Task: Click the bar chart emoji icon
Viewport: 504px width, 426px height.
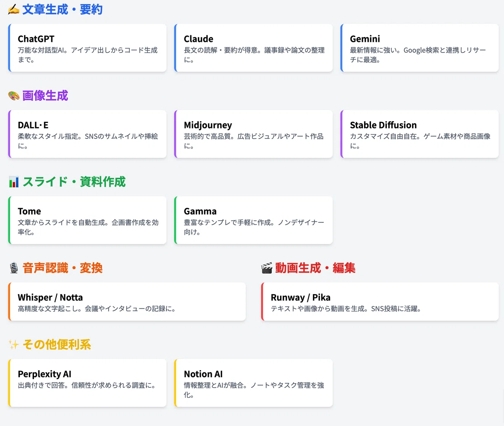Action: tap(14, 182)
